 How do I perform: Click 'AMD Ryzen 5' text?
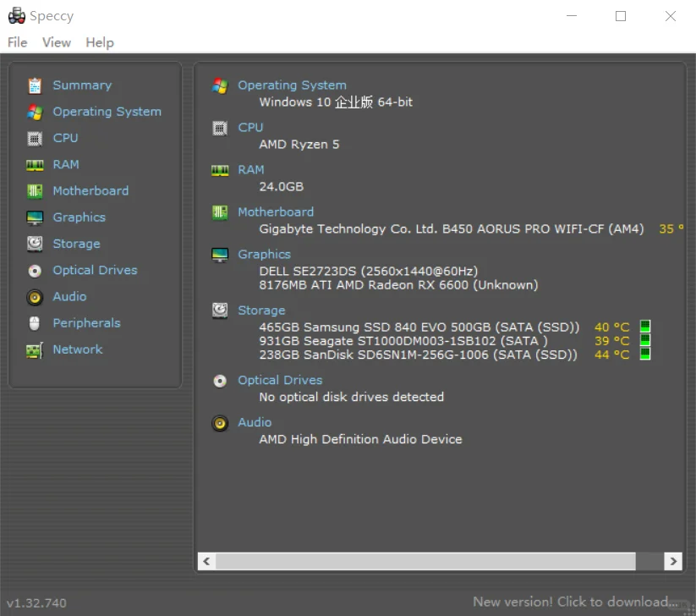click(299, 145)
